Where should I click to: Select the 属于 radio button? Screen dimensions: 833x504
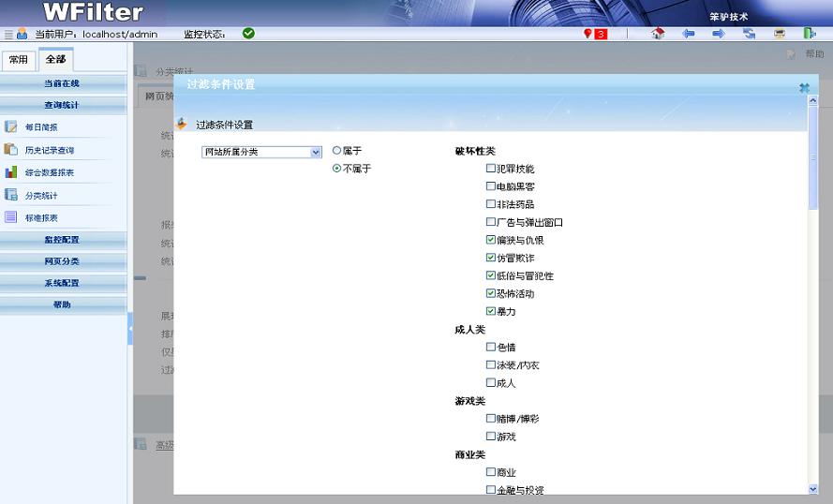(x=337, y=150)
